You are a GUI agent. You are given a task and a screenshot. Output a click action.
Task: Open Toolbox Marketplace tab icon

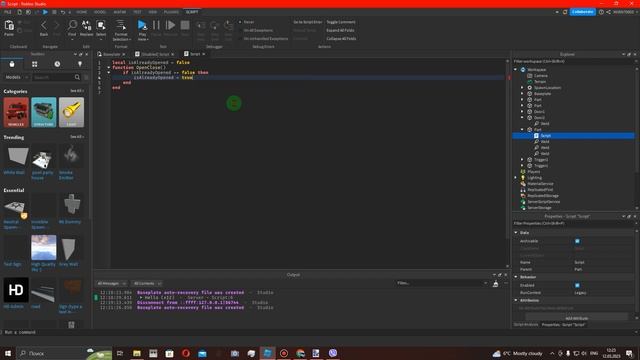pyautogui.click(x=12, y=64)
